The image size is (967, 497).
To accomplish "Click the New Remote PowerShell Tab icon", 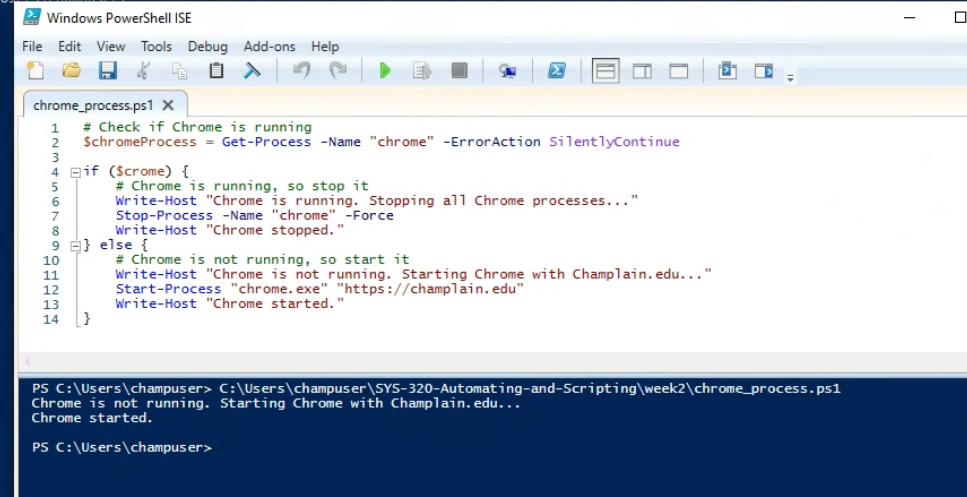I will [x=508, y=71].
